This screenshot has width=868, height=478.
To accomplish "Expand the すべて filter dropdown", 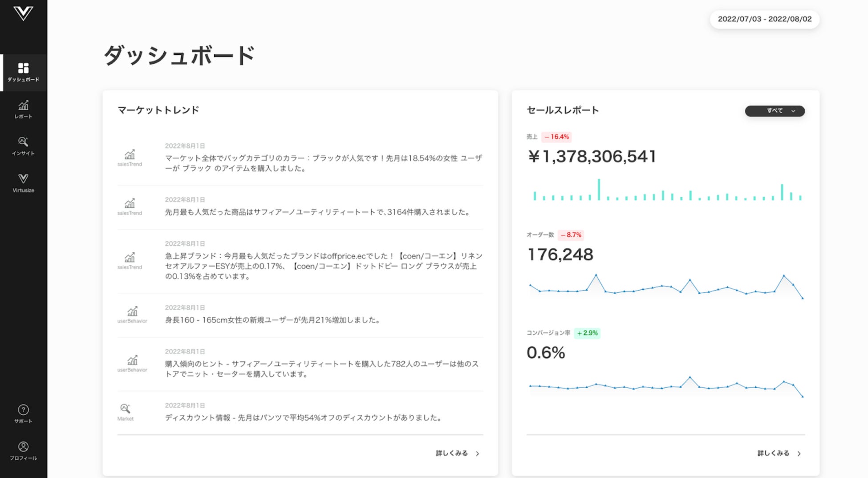I will [775, 111].
